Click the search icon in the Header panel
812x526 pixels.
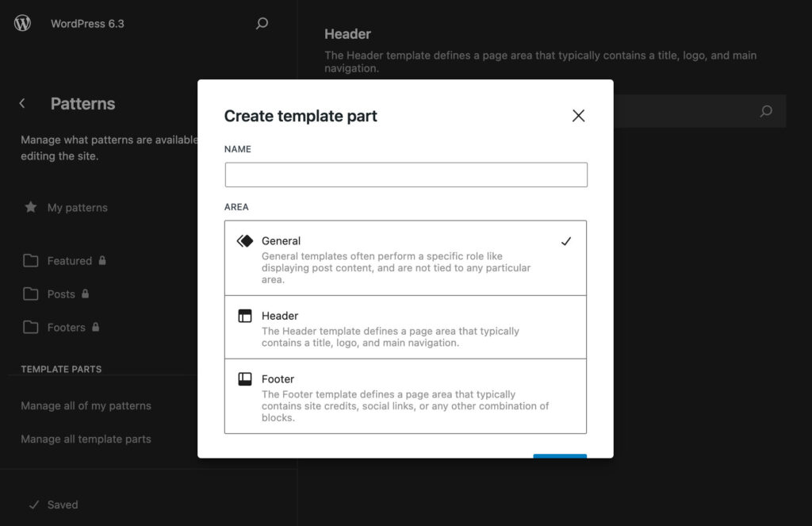click(765, 112)
